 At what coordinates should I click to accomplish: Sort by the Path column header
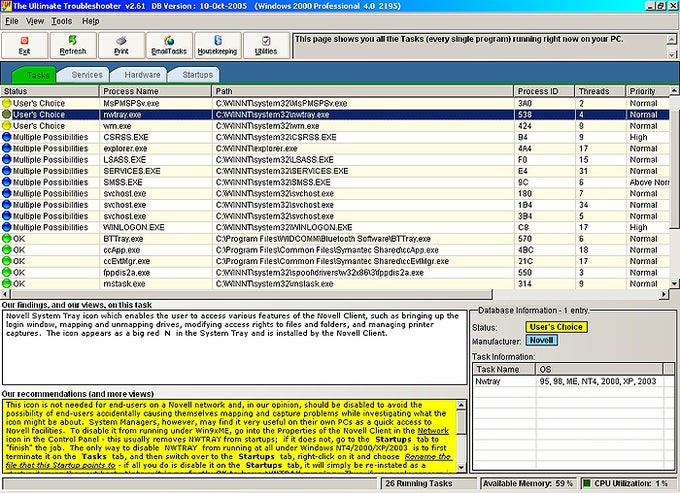tap(363, 91)
